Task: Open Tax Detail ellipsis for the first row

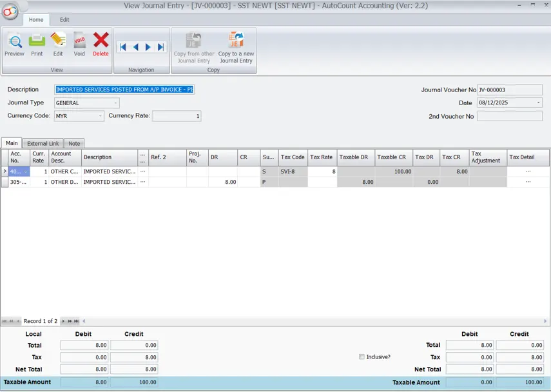Action: [x=528, y=171]
